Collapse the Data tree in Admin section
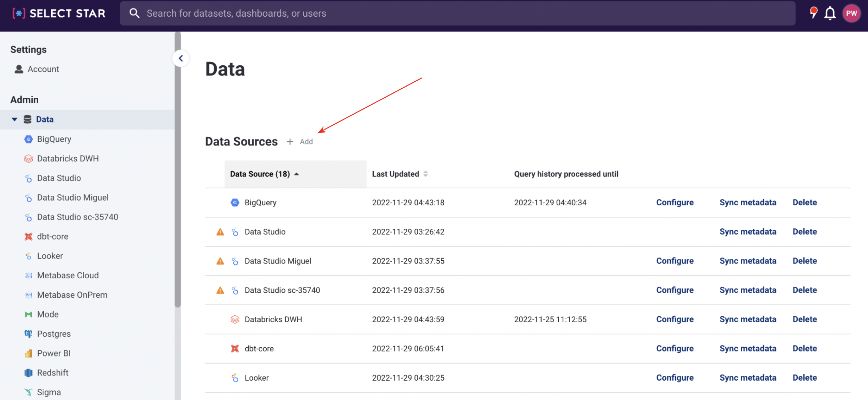This screenshot has height=402, width=868. coord(14,119)
